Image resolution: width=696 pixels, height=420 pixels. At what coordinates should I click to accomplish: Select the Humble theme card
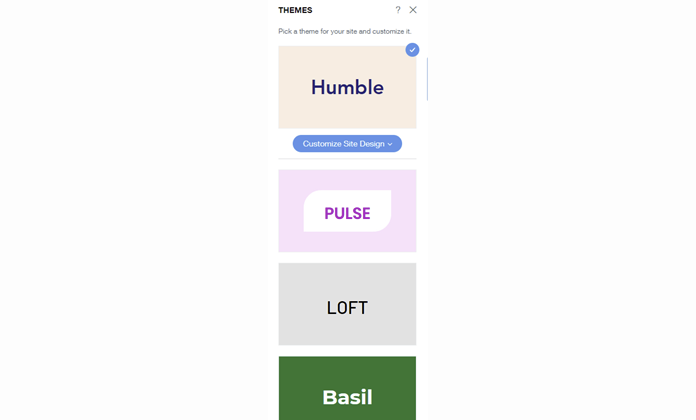coord(347,87)
